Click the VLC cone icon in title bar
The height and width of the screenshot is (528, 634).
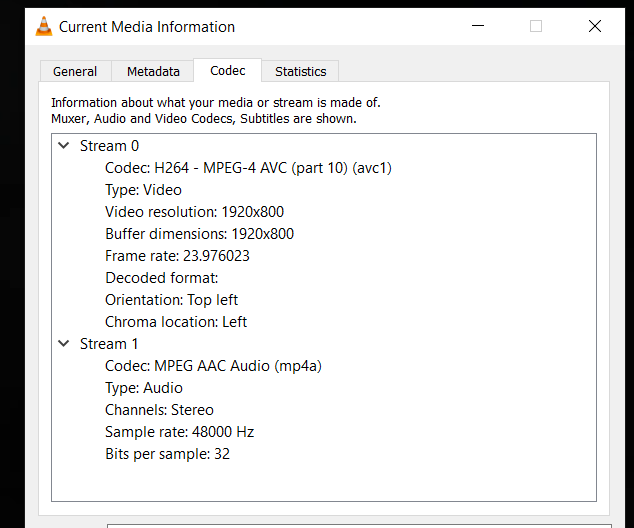point(44,27)
